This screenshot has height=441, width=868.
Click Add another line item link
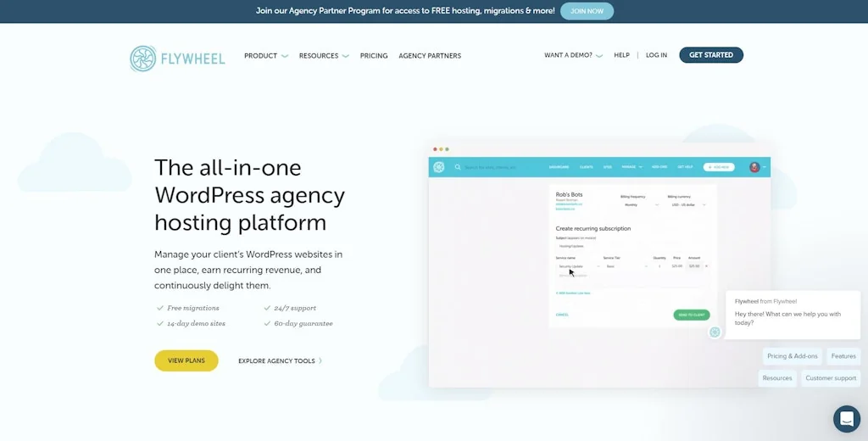tap(573, 293)
